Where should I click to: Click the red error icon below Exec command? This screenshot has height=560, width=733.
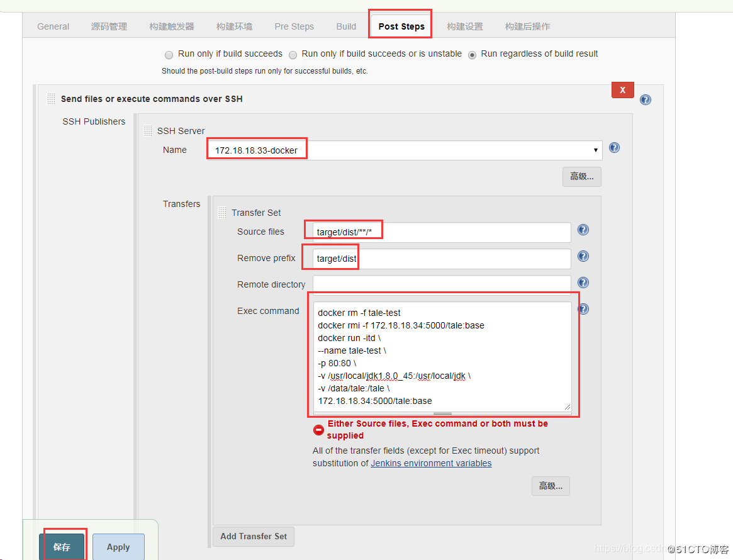click(318, 430)
